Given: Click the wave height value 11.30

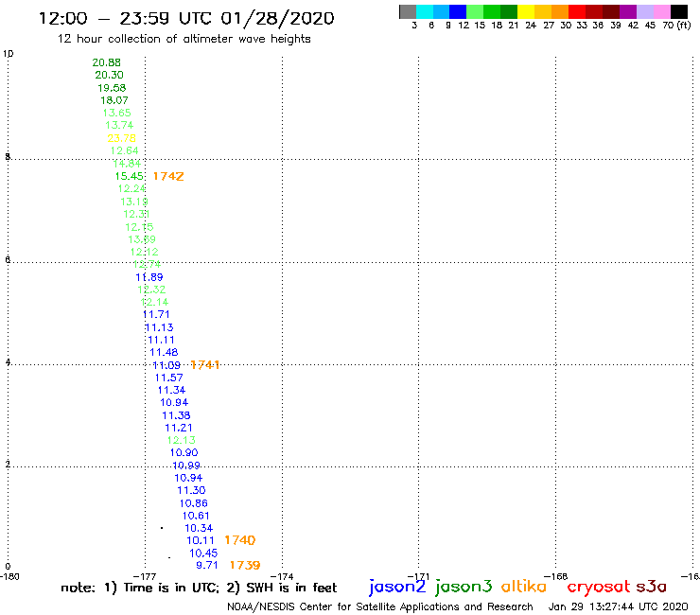Looking at the screenshot, I should click(191, 491).
